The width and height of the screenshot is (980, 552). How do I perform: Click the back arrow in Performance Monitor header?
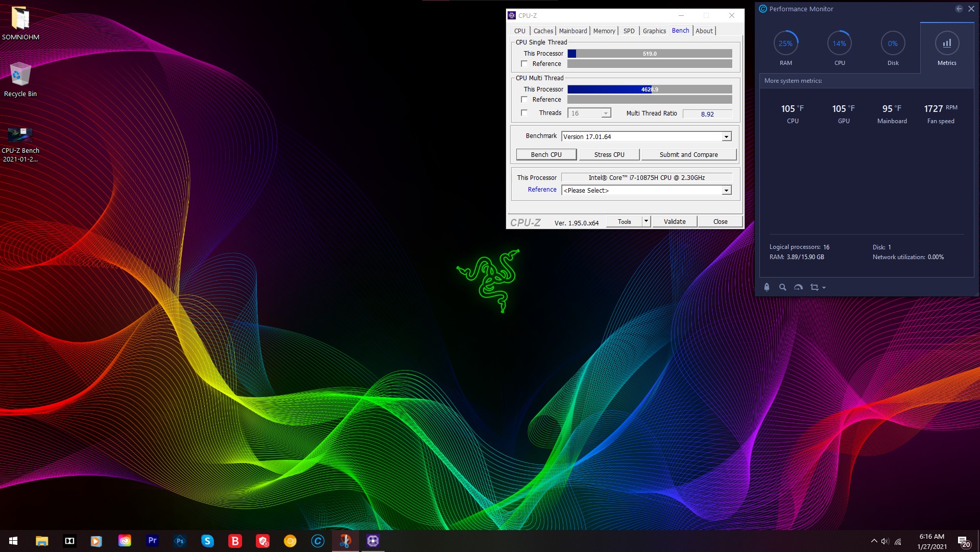tap(959, 9)
